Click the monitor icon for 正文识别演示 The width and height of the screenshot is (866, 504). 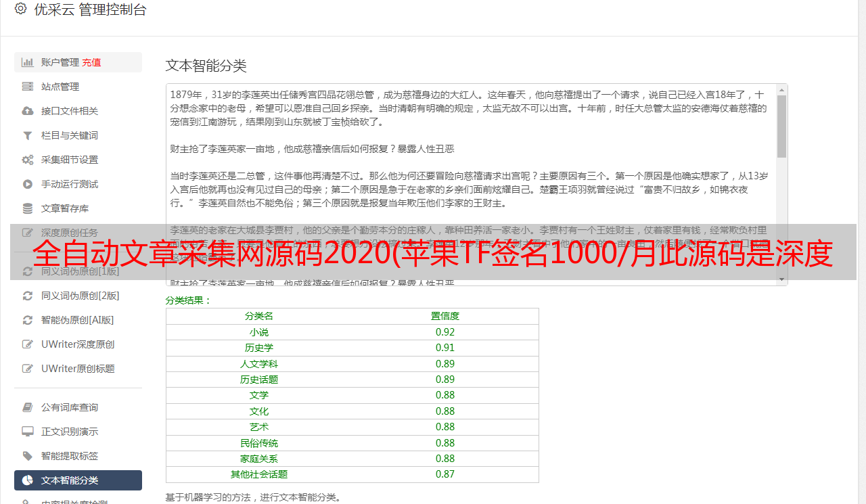pyautogui.click(x=28, y=432)
